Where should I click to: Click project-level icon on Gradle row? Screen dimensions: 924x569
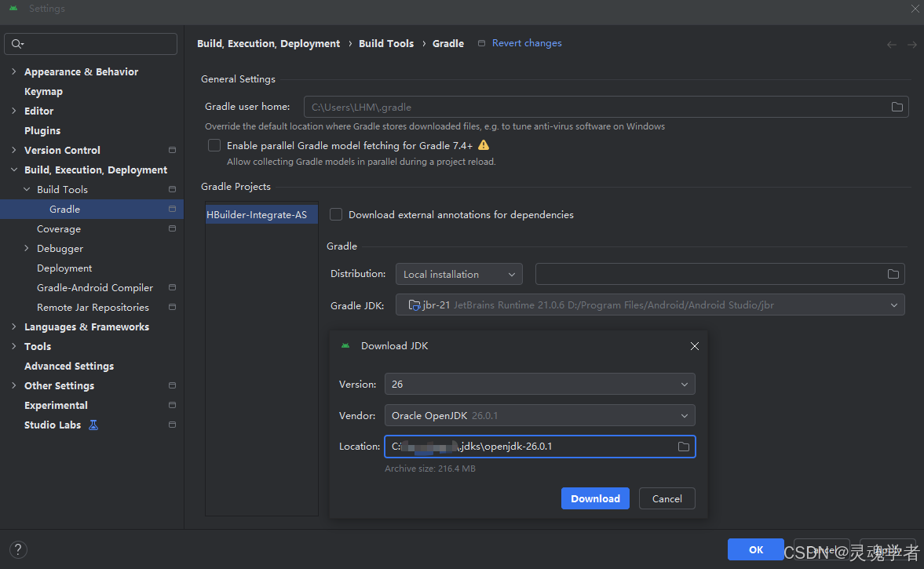(x=172, y=209)
